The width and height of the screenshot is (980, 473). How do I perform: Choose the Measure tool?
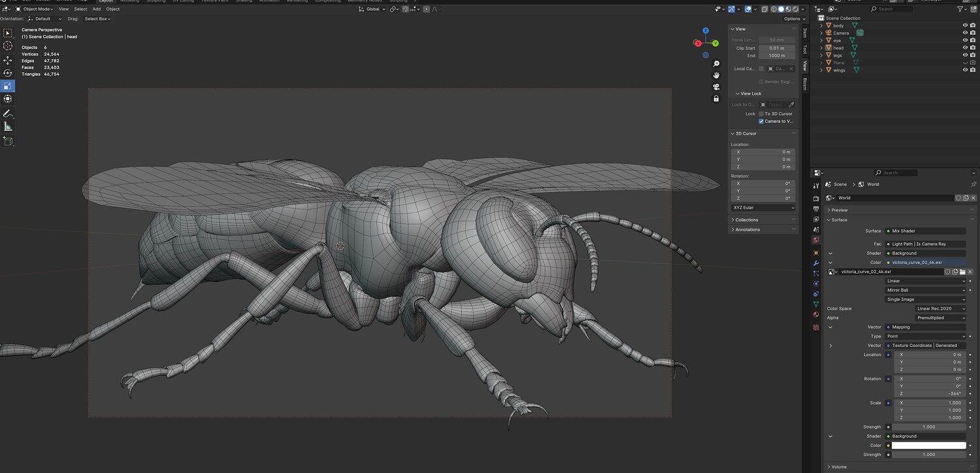click(8, 127)
